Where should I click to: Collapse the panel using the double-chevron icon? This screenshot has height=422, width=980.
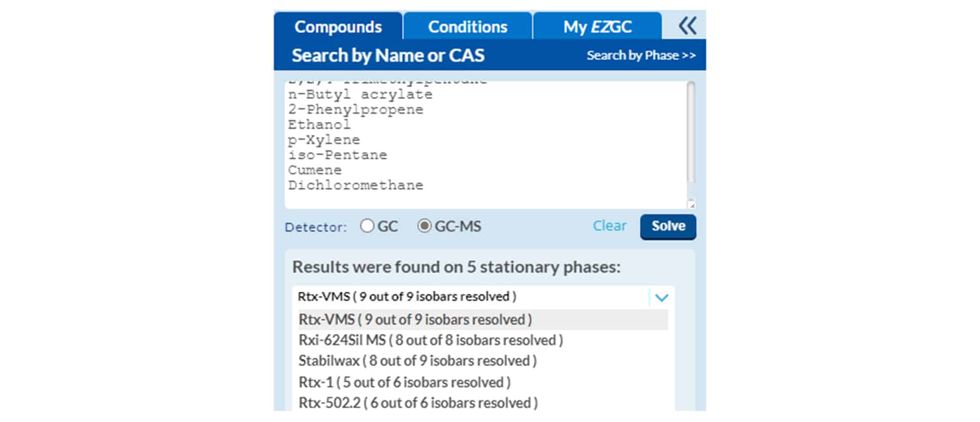689,25
